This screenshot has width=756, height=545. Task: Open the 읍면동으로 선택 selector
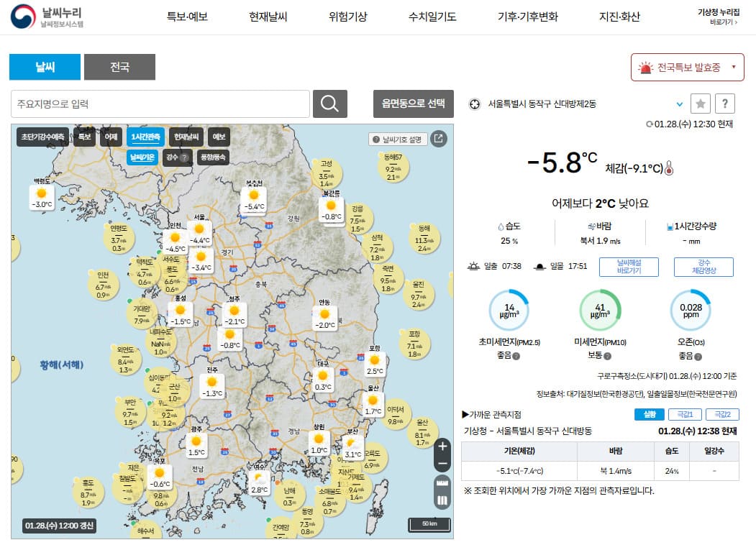tap(413, 104)
